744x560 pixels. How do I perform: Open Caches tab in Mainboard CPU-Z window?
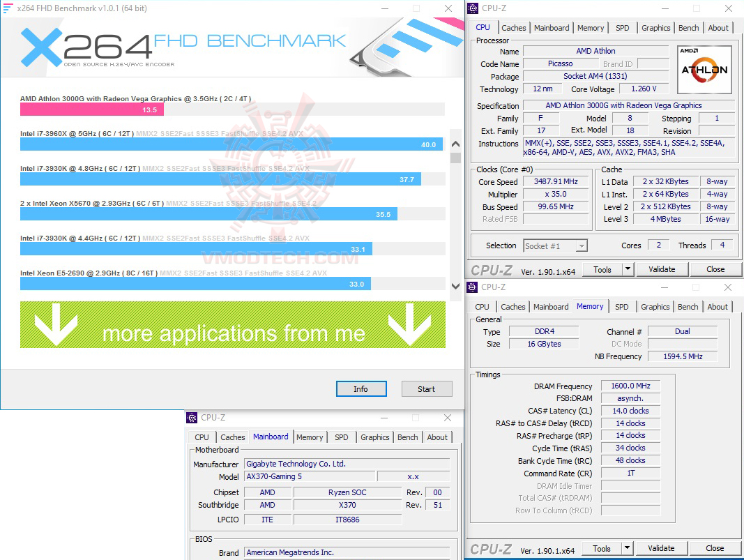click(232, 437)
